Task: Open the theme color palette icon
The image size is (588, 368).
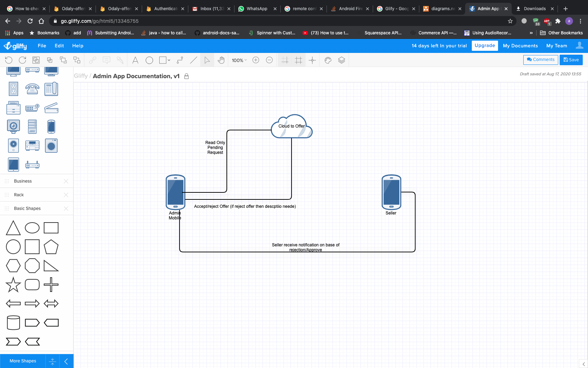Action: (328, 60)
